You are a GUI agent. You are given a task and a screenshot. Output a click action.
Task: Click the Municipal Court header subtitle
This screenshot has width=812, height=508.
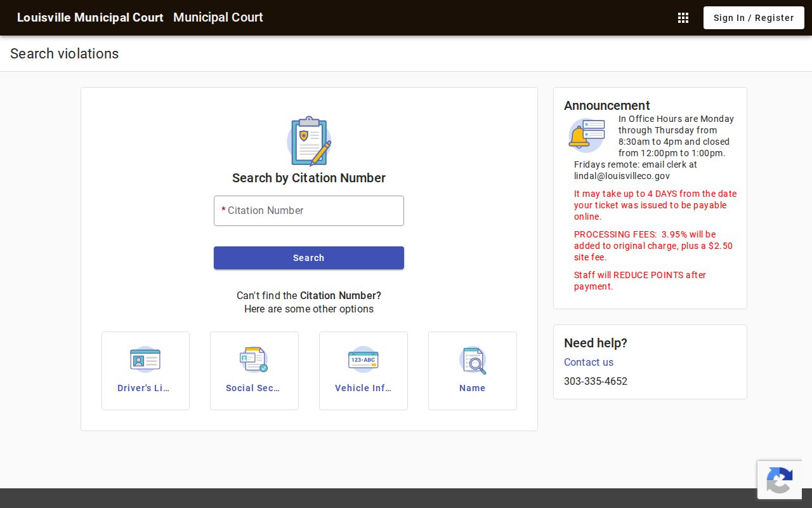coord(218,18)
